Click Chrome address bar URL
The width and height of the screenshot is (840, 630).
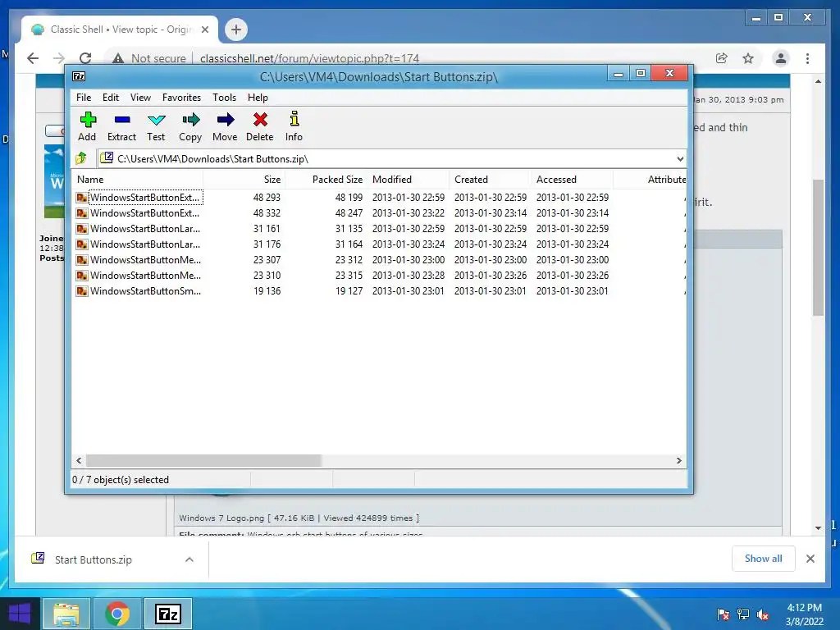click(x=309, y=58)
